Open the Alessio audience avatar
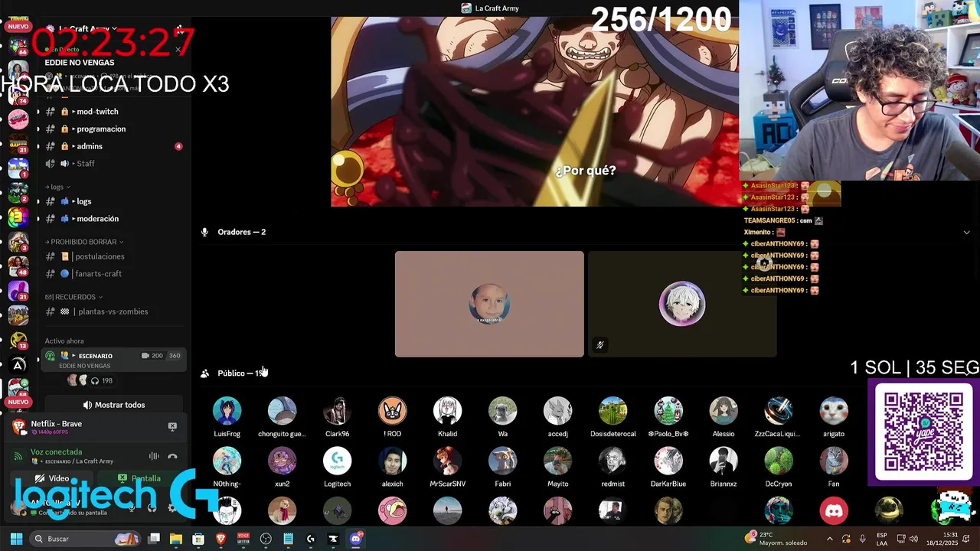Screen dimensions: 980x551 coord(723,411)
